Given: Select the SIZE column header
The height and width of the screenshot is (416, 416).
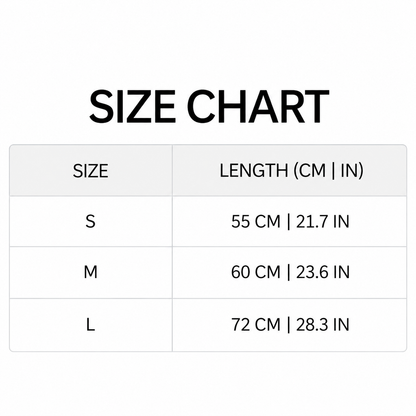Looking at the screenshot, I should [91, 171].
